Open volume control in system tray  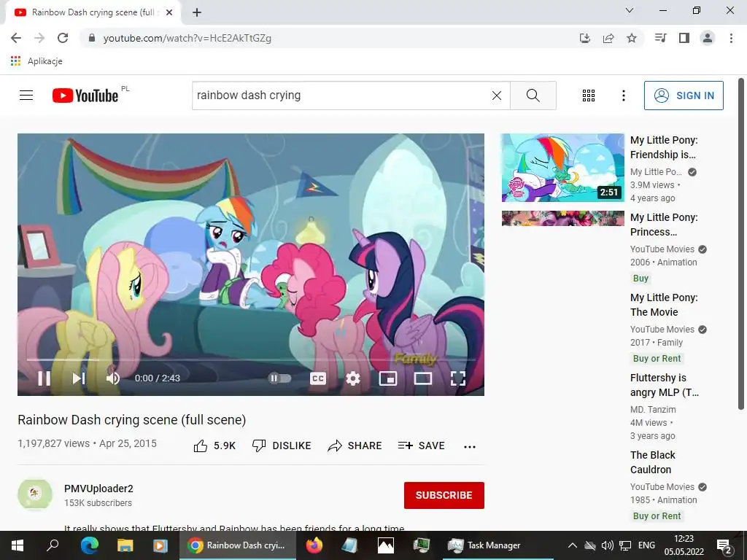coord(608,545)
